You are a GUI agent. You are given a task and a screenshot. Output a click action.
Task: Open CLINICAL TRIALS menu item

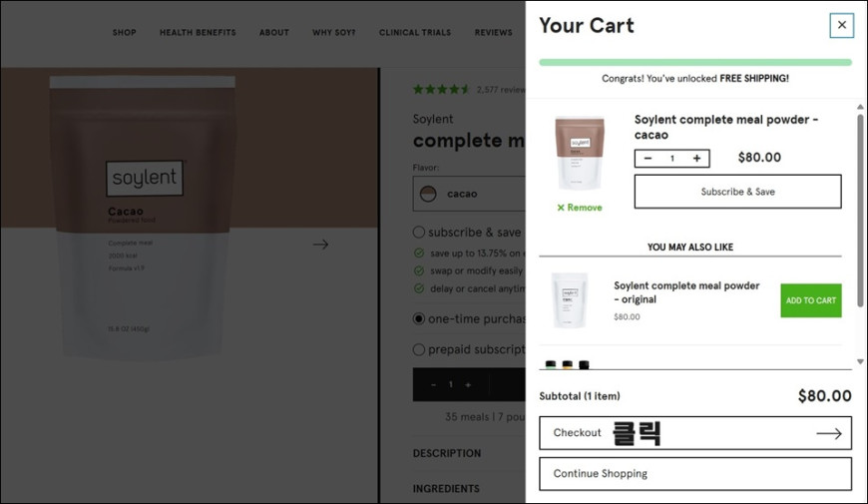(415, 32)
